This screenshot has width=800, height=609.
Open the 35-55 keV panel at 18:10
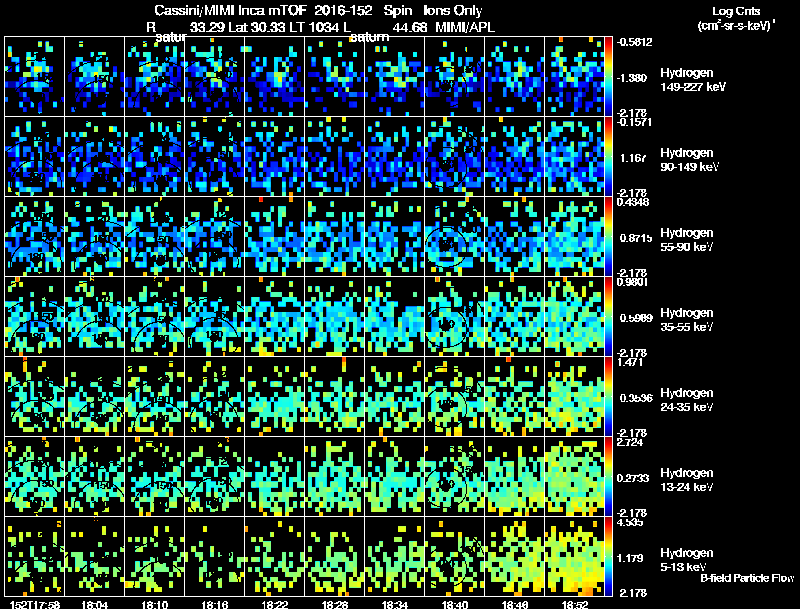[155, 317]
